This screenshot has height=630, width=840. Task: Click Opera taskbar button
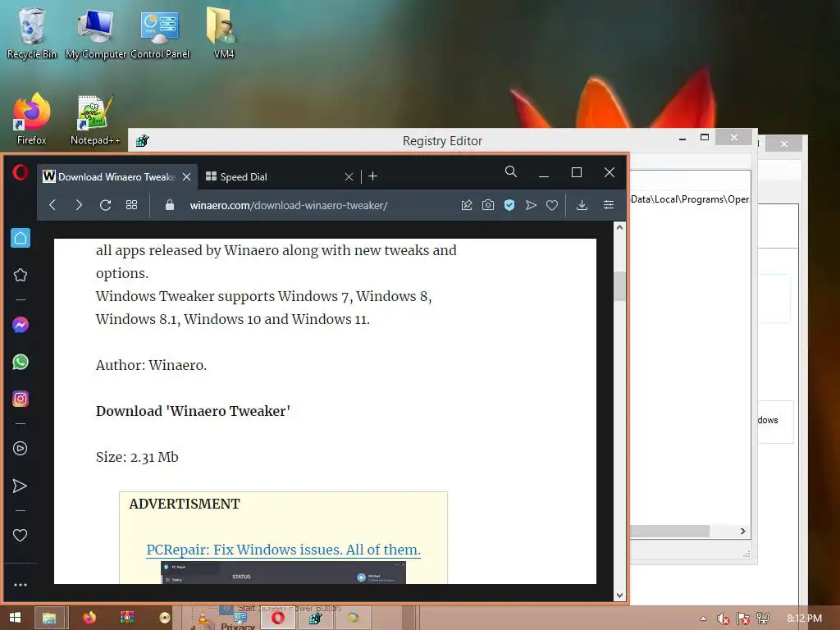click(x=277, y=619)
